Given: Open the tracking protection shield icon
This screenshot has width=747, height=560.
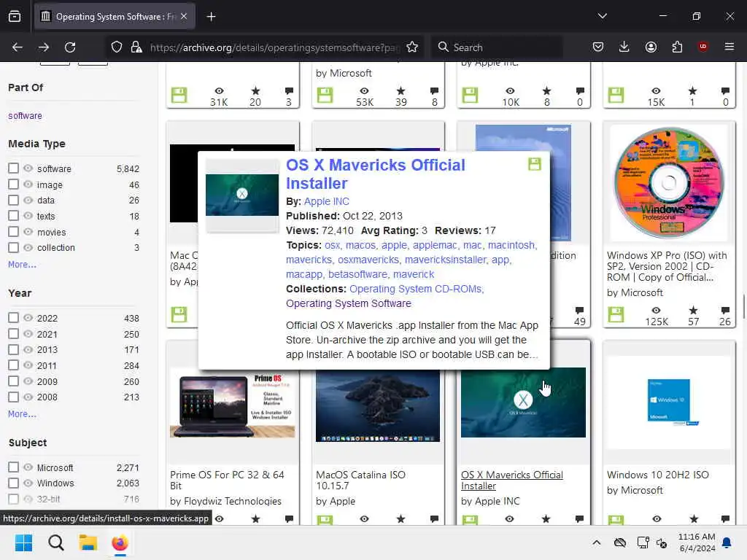Looking at the screenshot, I should pos(117,47).
